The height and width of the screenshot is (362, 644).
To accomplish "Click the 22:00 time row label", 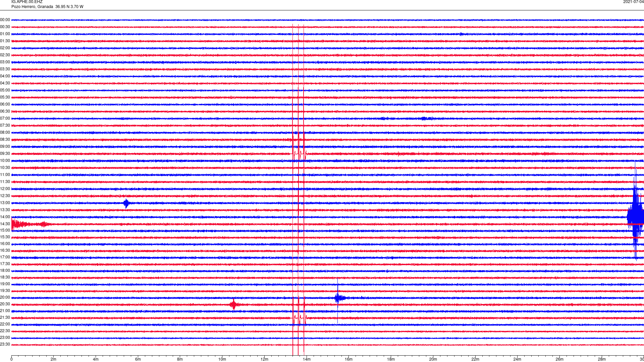I will pyautogui.click(x=5, y=324).
